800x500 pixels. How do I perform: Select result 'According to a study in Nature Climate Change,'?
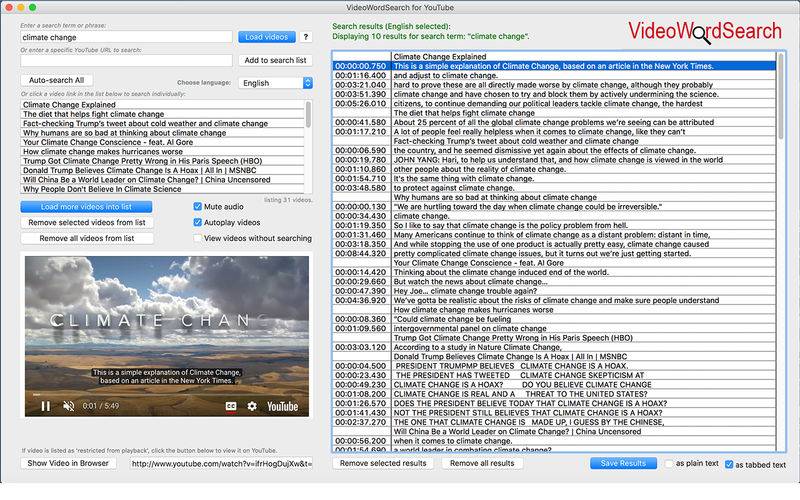pyautogui.click(x=555, y=347)
